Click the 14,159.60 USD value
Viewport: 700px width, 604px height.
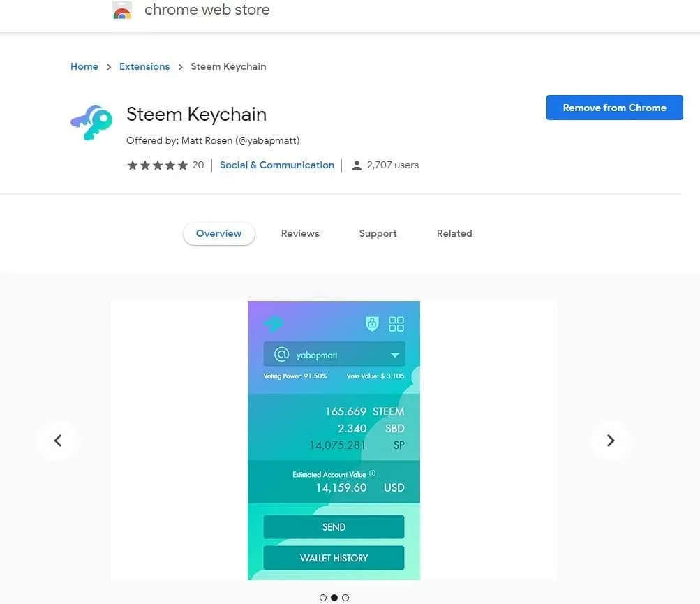coord(360,487)
